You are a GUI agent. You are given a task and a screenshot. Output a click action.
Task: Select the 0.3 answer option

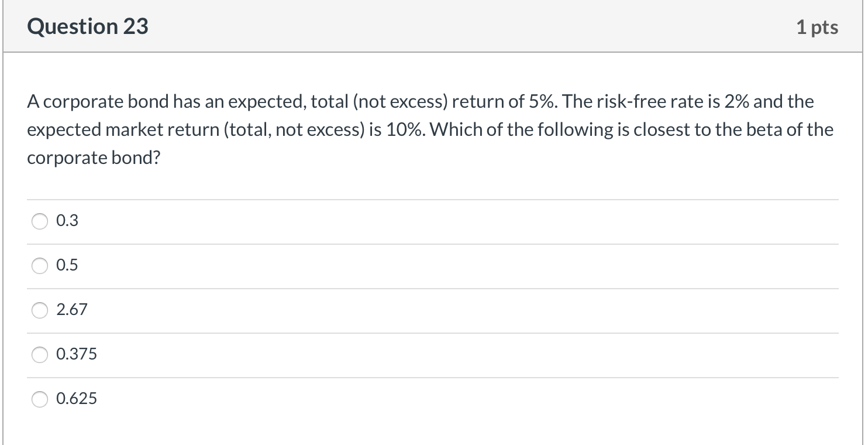[40, 221]
